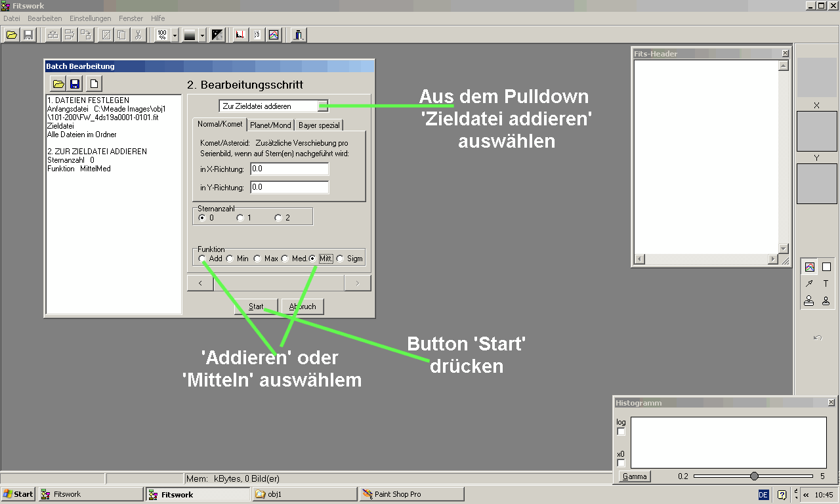Screen dimensions: 840x504
Task: Click the open file icon in main toolbar
Action: 11,35
